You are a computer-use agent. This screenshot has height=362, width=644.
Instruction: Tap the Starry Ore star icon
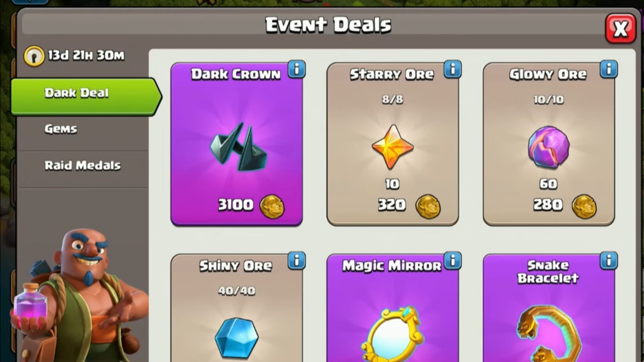(392, 147)
